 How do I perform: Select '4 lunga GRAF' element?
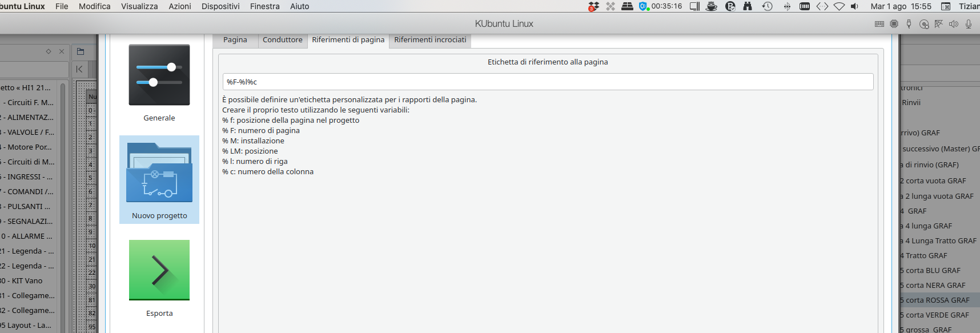click(926, 226)
